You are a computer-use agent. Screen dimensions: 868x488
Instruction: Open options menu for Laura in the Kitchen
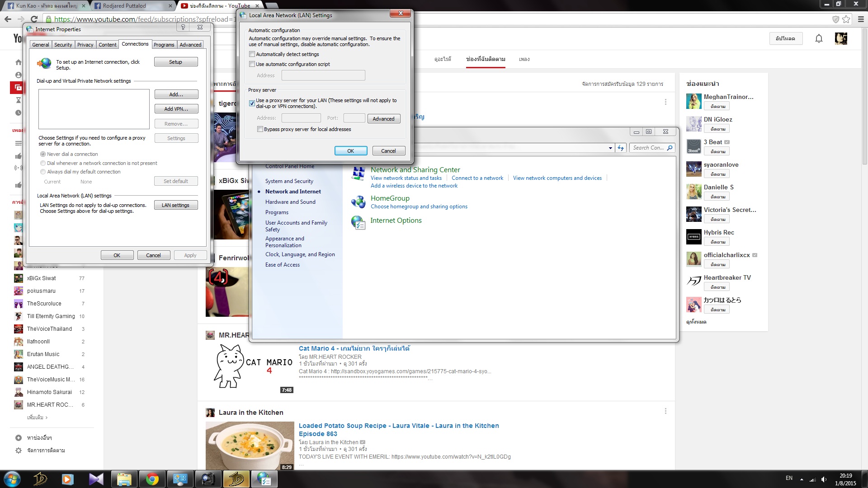tap(665, 411)
